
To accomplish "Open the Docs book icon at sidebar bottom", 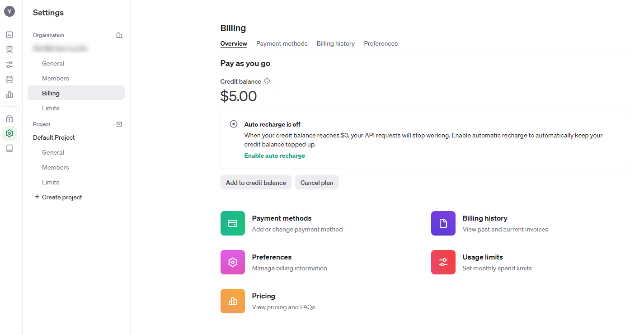I will point(9,148).
